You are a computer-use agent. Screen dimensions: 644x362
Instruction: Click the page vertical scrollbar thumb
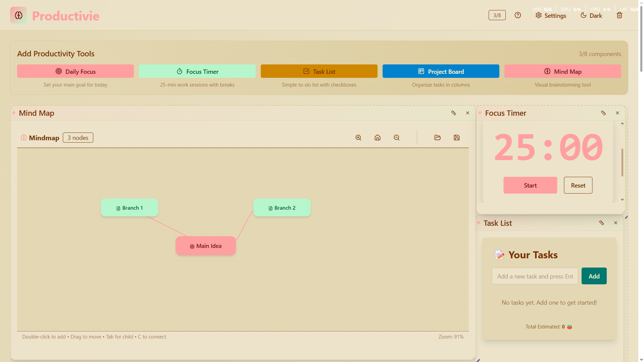click(641, 39)
